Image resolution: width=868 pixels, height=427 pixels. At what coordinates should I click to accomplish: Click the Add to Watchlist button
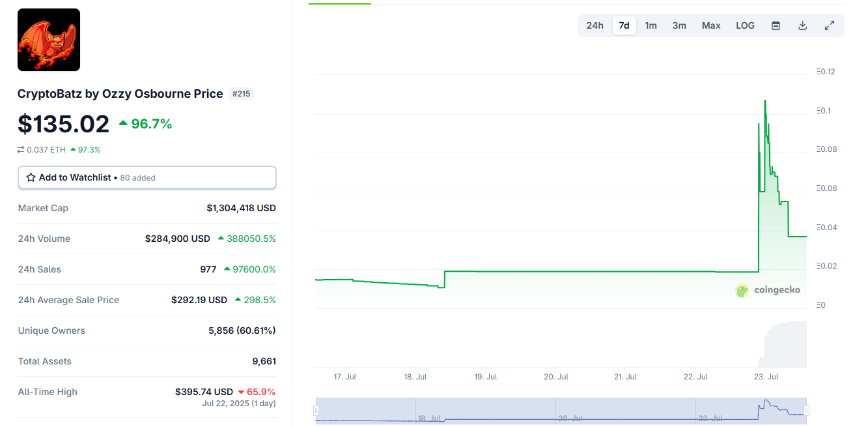pos(147,177)
